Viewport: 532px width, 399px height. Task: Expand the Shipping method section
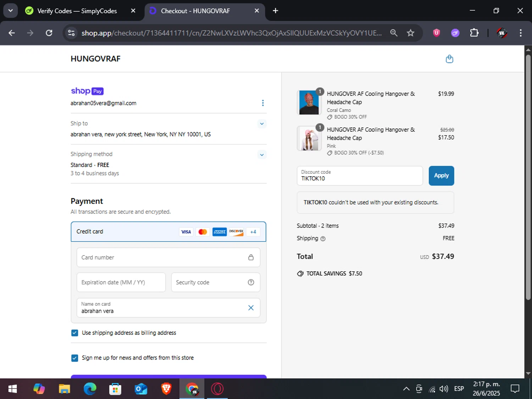coord(262,155)
